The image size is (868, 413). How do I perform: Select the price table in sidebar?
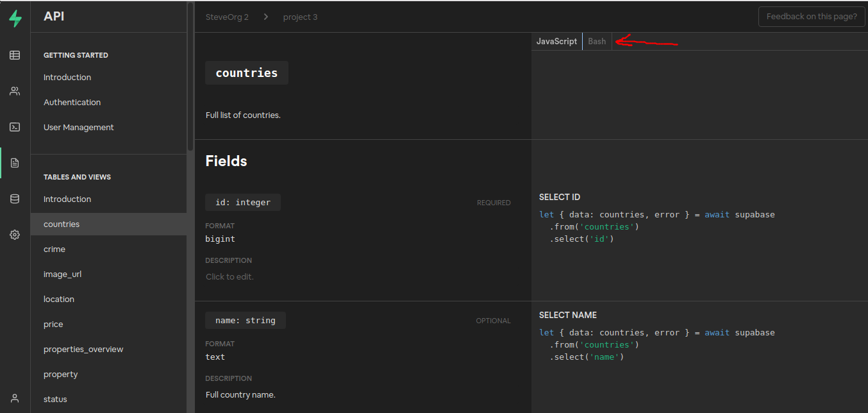[53, 324]
